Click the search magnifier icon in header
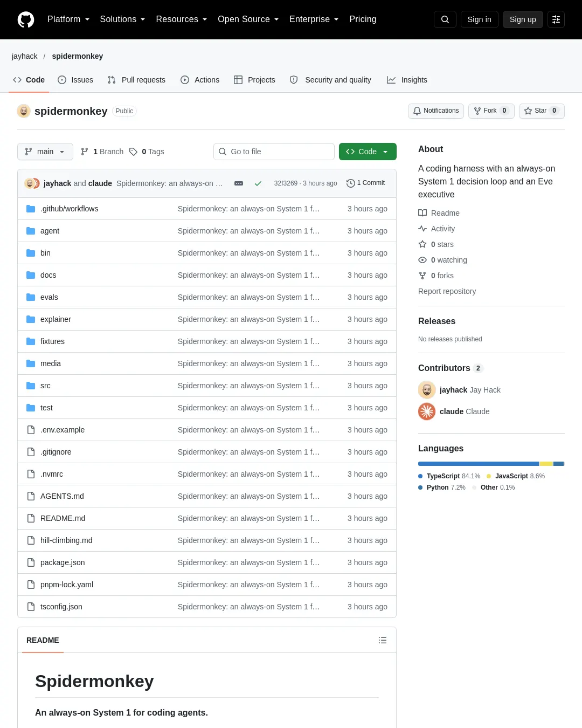 point(445,19)
